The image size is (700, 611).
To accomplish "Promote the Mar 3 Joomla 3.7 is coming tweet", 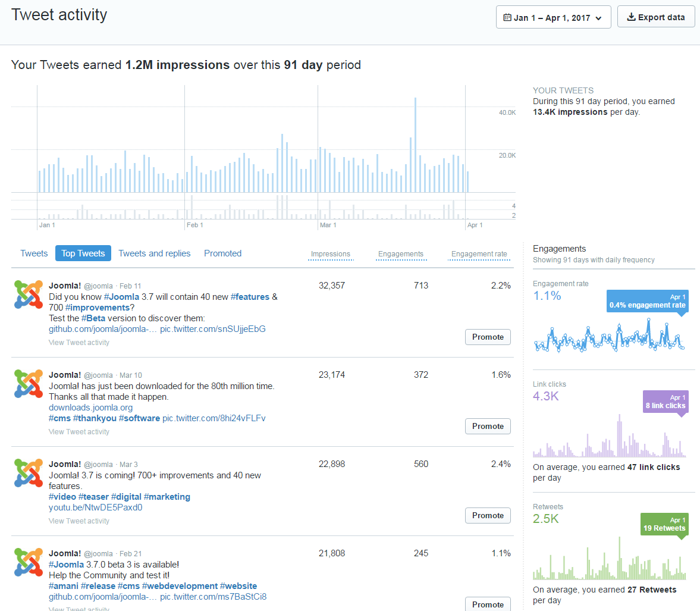I will (x=488, y=515).
